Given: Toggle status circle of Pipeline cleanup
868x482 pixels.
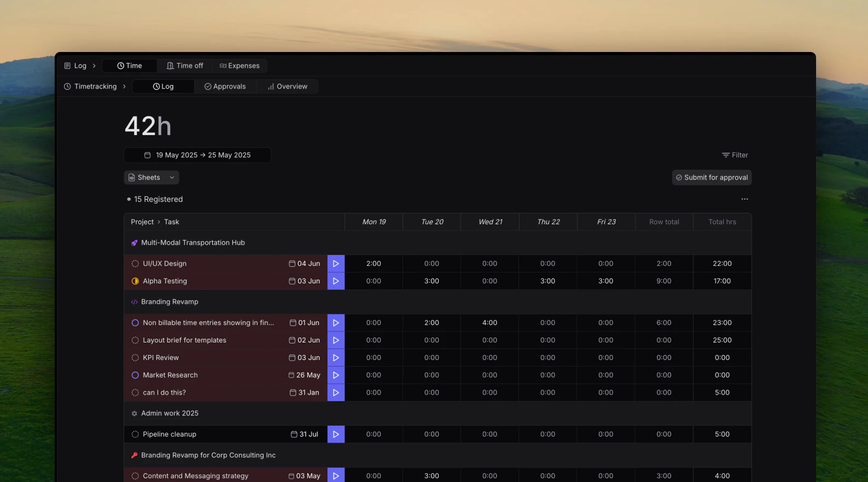Looking at the screenshot, I should [135, 434].
